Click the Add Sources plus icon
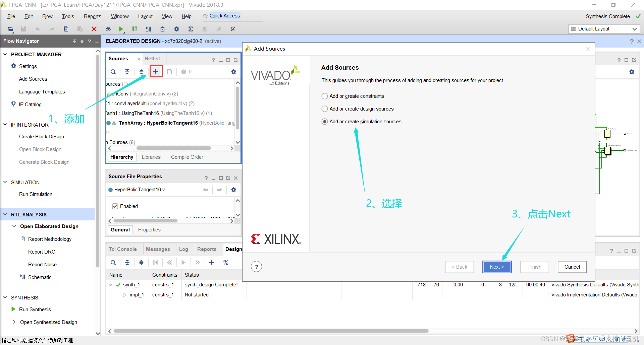Image resolution: width=644 pixels, height=345 pixels. tap(156, 72)
